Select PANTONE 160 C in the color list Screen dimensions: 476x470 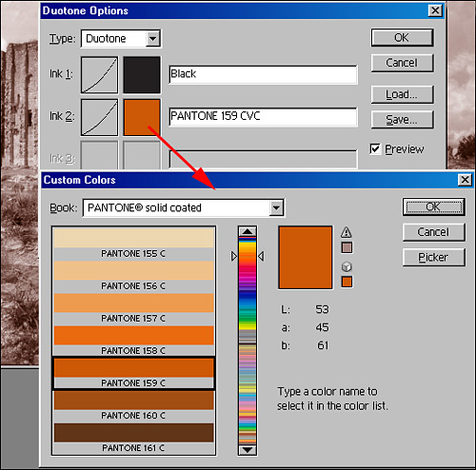[x=133, y=405]
